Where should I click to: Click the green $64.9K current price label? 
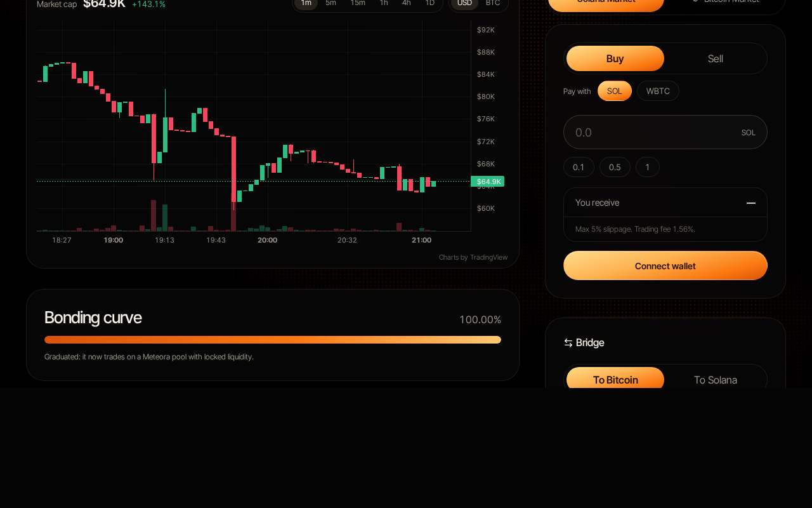[488, 182]
